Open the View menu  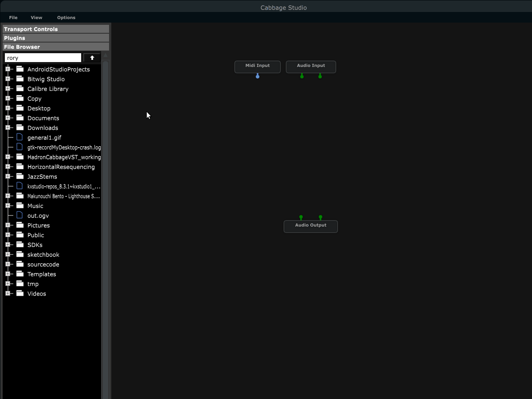pyautogui.click(x=36, y=18)
